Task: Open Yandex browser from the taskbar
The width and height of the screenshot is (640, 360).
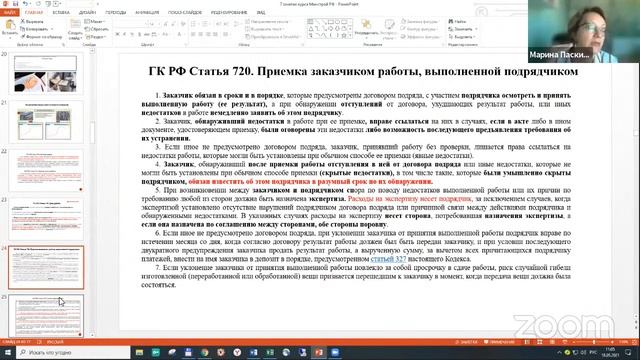Action: pos(237,352)
